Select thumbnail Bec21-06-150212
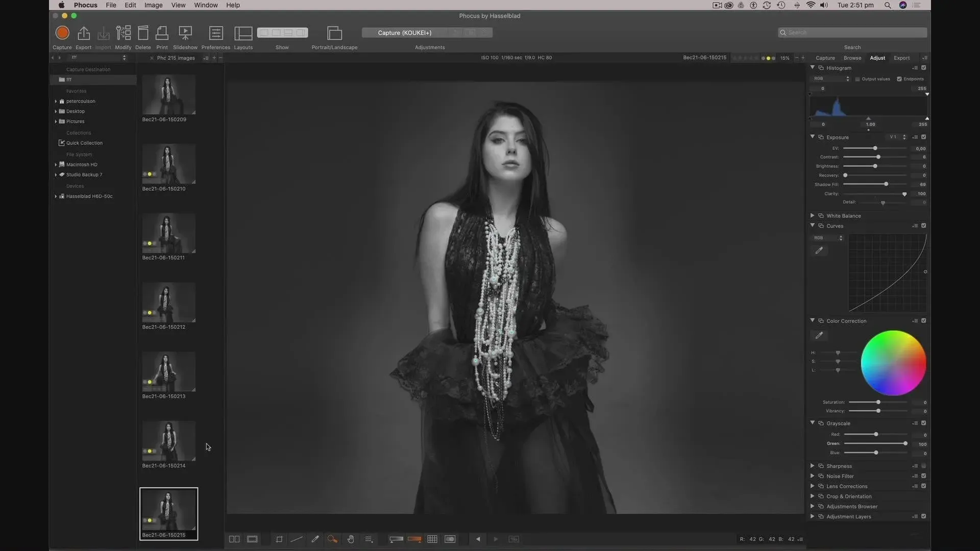 (x=168, y=303)
